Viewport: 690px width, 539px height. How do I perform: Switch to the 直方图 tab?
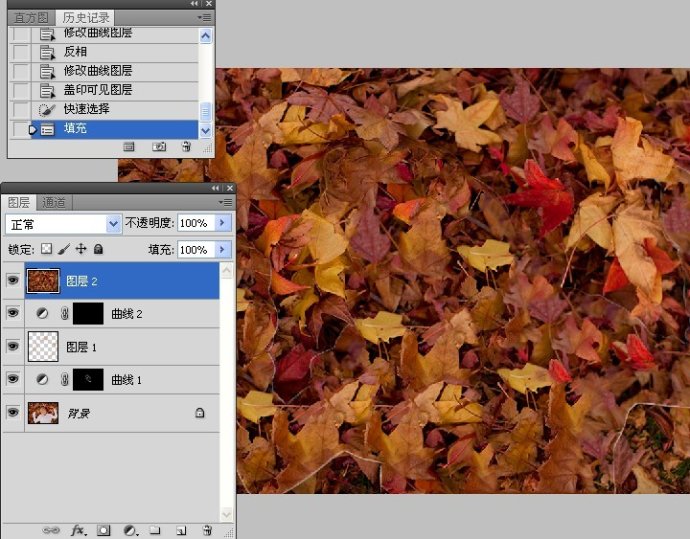pos(31,18)
